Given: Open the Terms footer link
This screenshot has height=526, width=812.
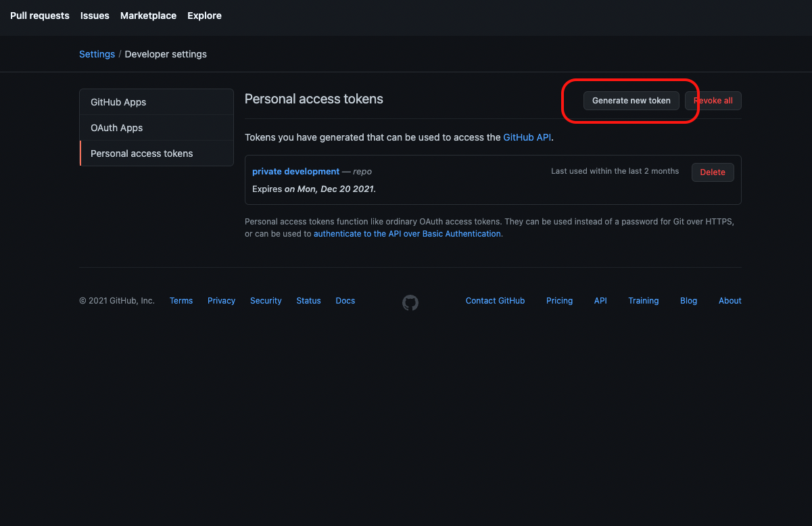Looking at the screenshot, I should click(x=181, y=301).
